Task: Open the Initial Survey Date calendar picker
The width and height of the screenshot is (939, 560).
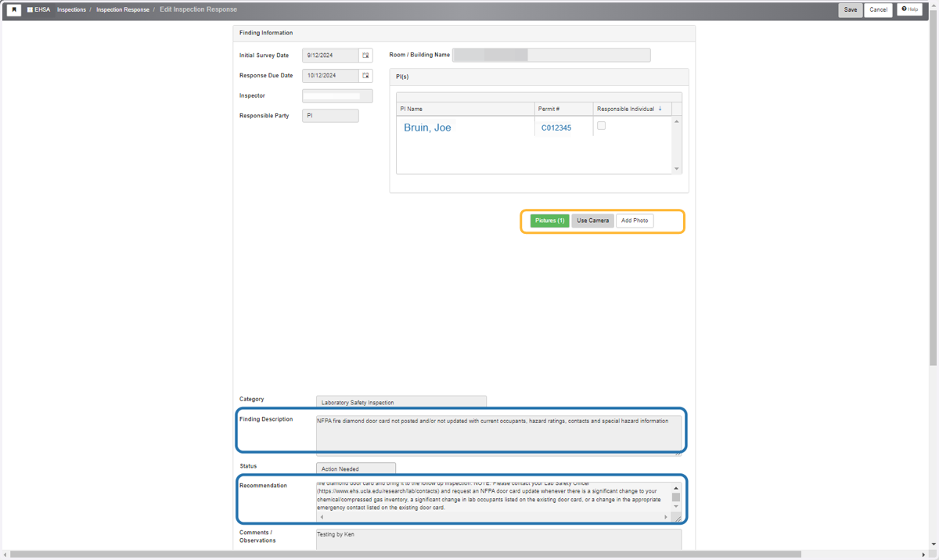Action: tap(365, 56)
